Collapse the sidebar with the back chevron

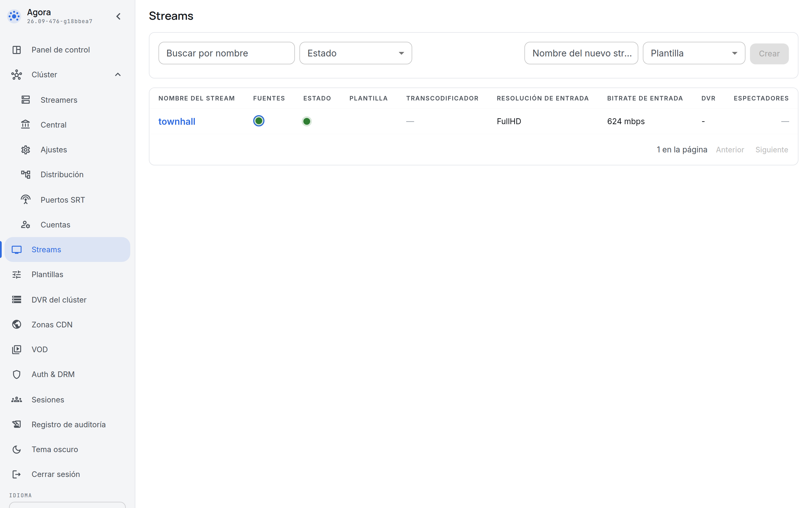(118, 16)
